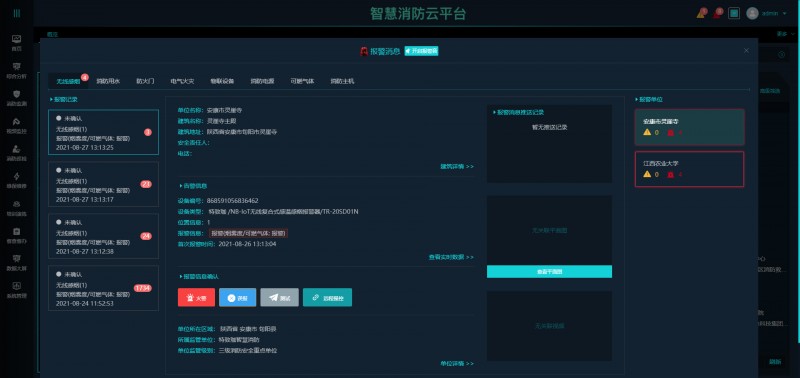Open 系统管理 in the left sidebar
This screenshot has width=800, height=378.
pyautogui.click(x=16, y=290)
